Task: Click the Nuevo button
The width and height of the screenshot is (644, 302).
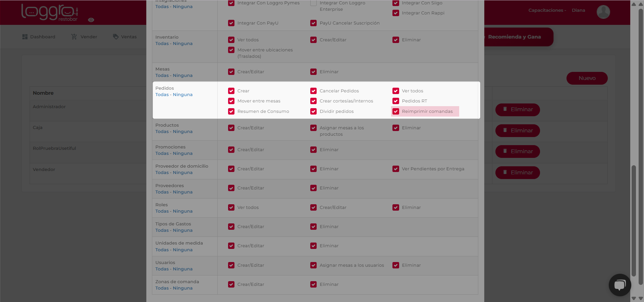Action: pos(587,78)
